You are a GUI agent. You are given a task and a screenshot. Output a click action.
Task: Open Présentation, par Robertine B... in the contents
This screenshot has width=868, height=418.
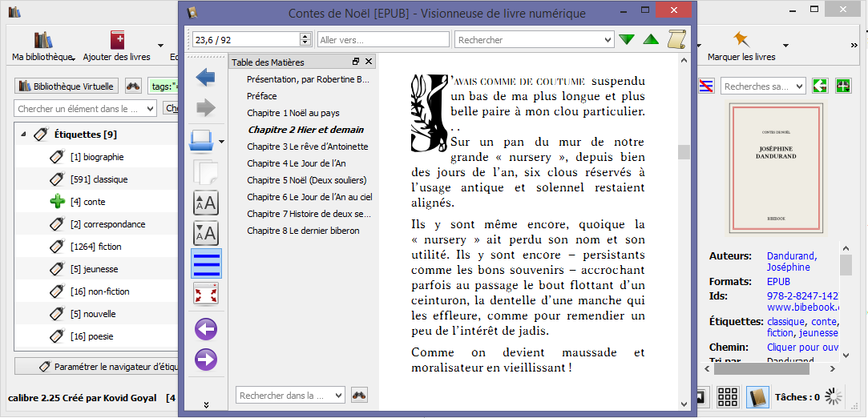coord(308,79)
